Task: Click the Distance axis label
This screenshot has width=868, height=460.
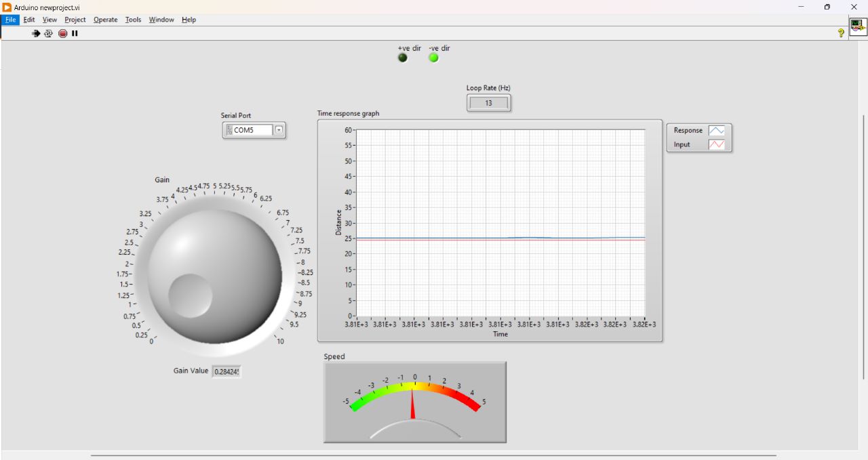Action: pyautogui.click(x=339, y=222)
